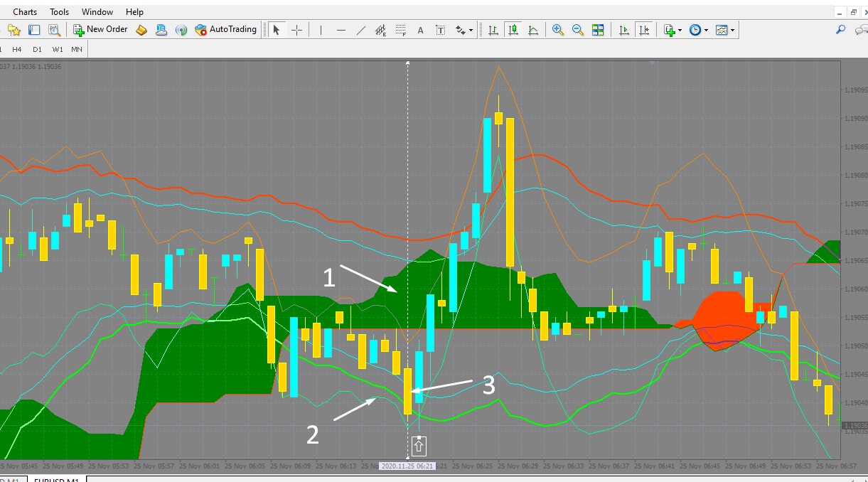Viewport: 868px width, 482px height.
Task: Click the 2020.11.25 06:21 crosshair date label
Action: click(407, 466)
